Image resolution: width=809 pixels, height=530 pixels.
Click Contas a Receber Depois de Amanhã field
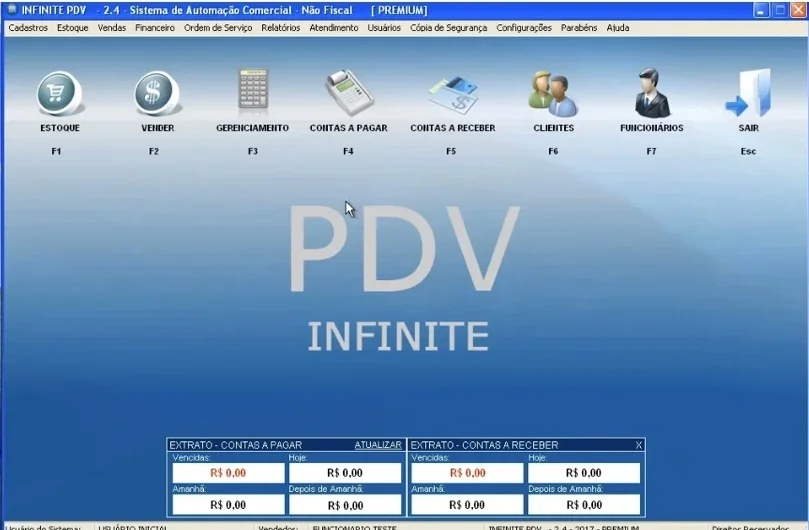[x=584, y=505]
